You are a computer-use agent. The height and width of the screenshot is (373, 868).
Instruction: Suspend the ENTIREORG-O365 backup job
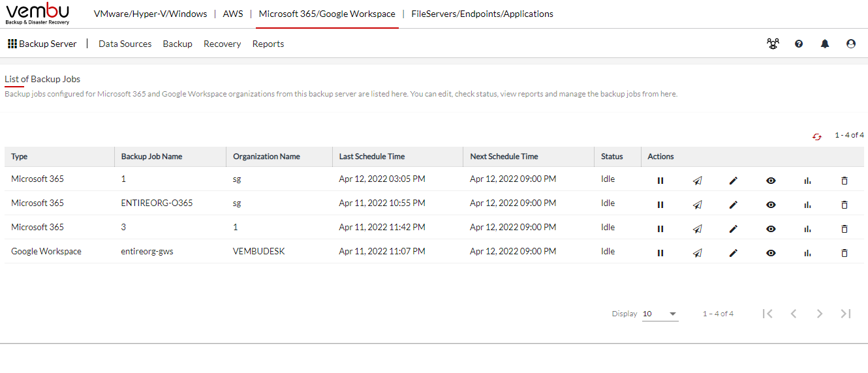(660, 205)
